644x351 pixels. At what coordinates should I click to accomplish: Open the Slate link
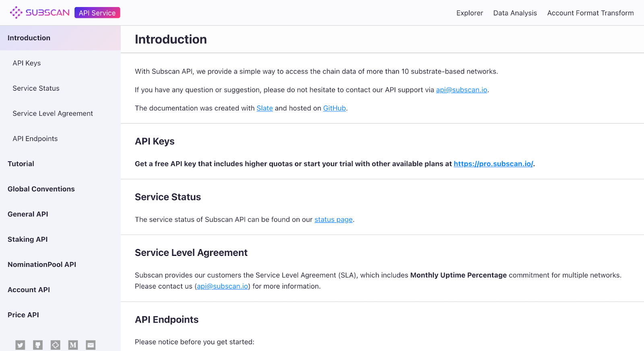[265, 108]
